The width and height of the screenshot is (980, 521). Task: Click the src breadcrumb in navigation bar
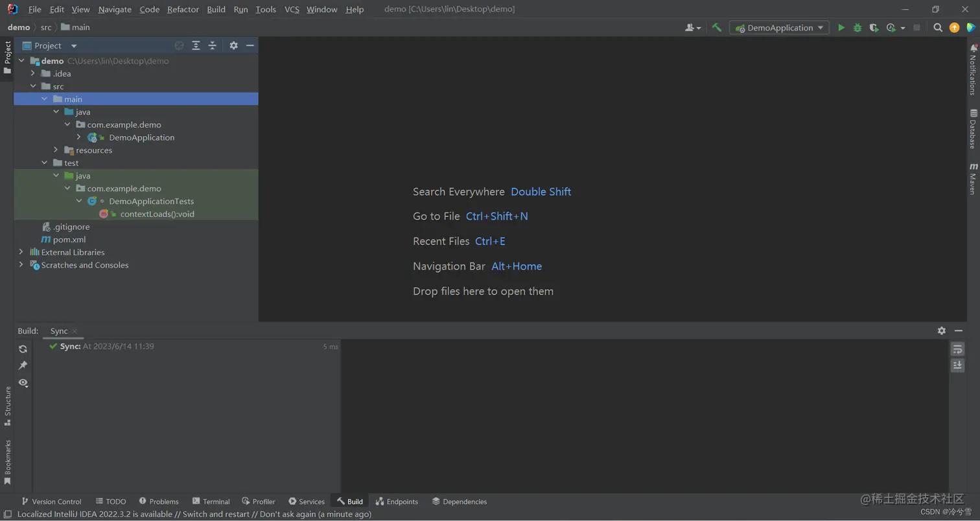pos(46,27)
